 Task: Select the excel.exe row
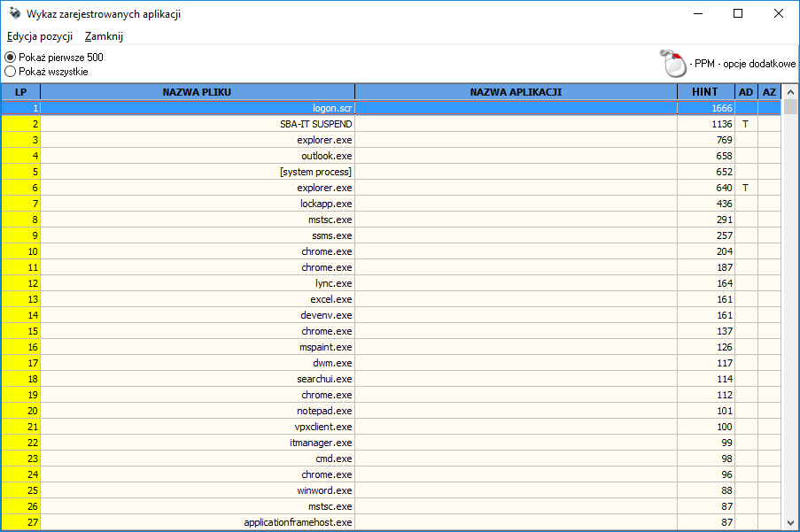coord(392,299)
